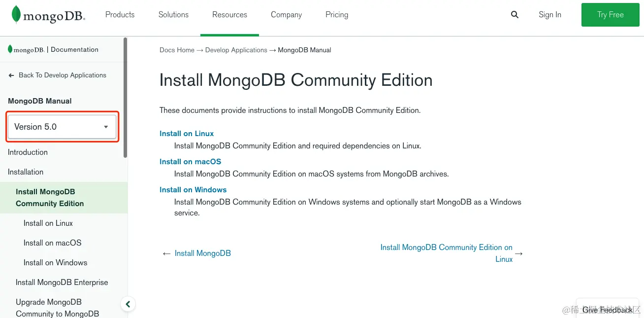Expand the Installation sidebar section
This screenshot has width=644, height=318.
[26, 172]
